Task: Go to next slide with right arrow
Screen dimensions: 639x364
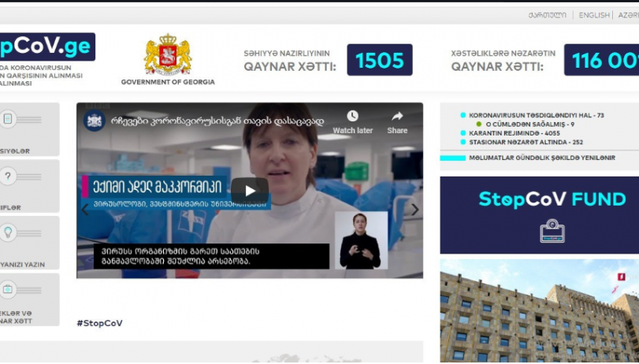Action: [x=414, y=210]
